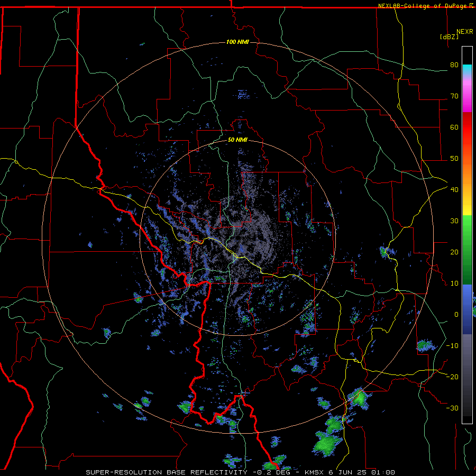
Task: Click the 40 value on dBZ scale
Action: 454,190
